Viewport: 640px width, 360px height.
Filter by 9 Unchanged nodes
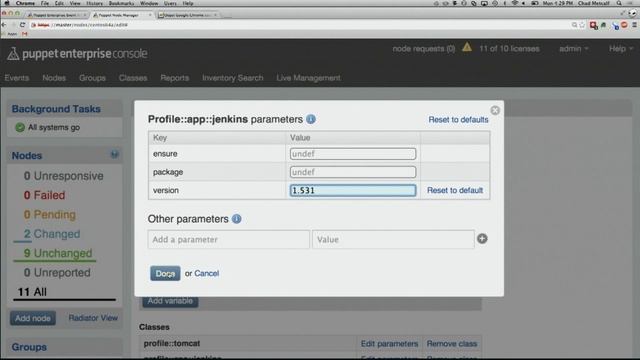coord(58,253)
